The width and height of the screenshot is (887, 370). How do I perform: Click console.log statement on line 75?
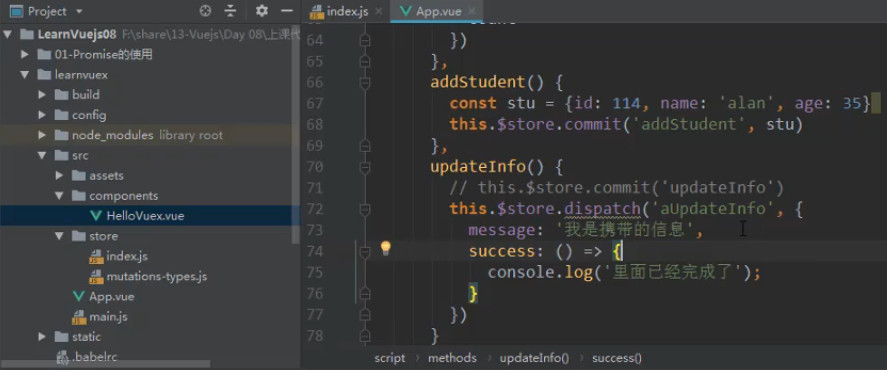[625, 273]
